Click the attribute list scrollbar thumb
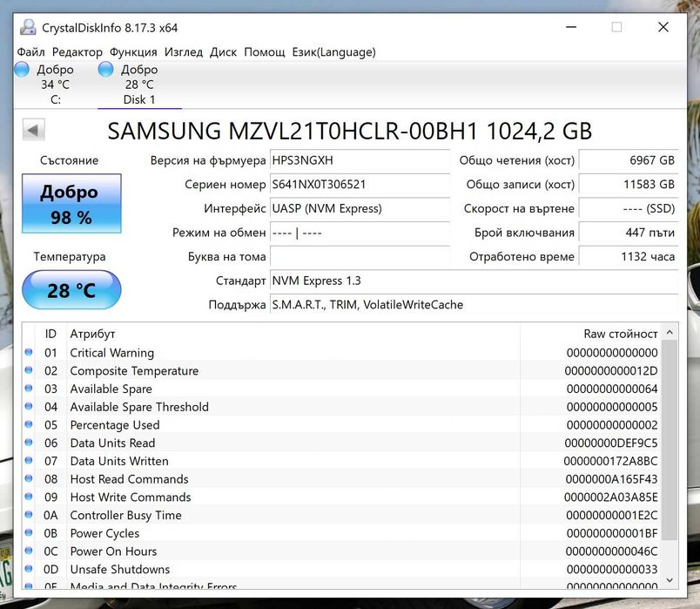The width and height of the screenshot is (700, 609). tap(670, 440)
